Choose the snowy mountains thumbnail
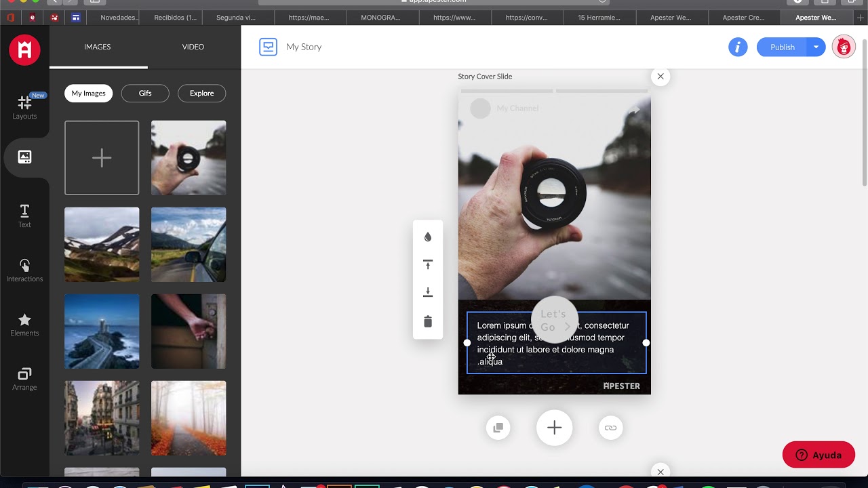 pos(102,245)
